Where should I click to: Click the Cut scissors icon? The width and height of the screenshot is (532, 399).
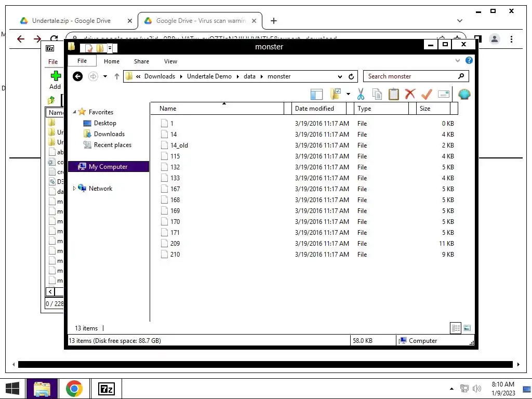[x=361, y=94]
